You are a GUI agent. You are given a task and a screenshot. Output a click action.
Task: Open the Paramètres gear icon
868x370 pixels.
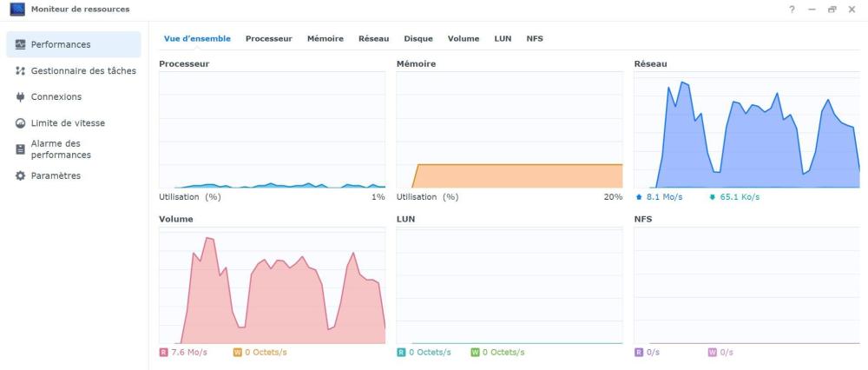21,175
